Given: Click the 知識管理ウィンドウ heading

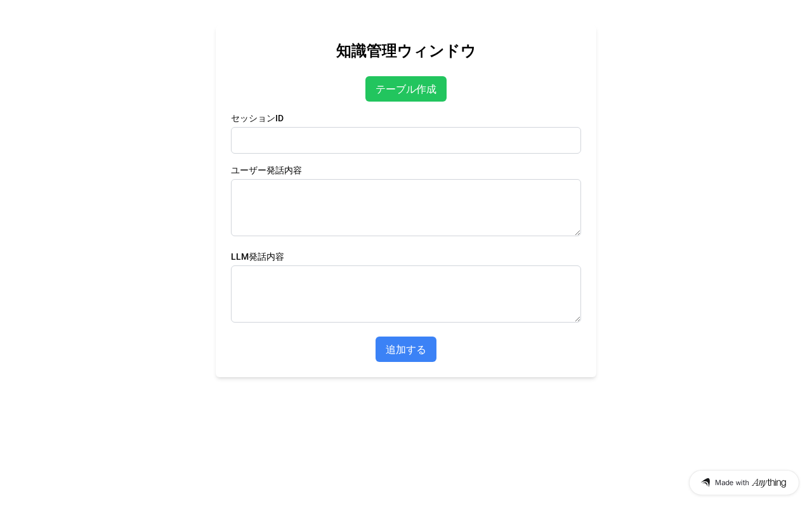Looking at the screenshot, I should coord(406,51).
